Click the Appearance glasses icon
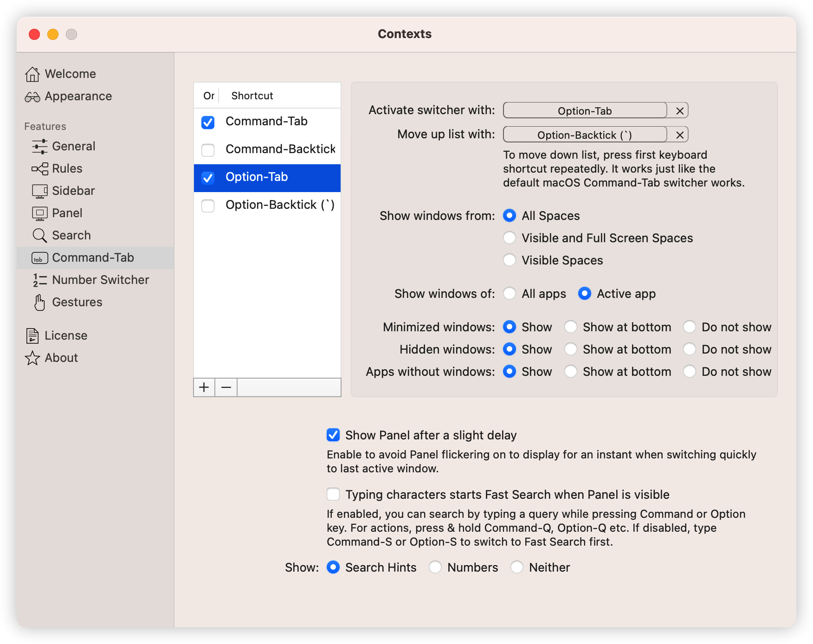The width and height of the screenshot is (813, 644). click(x=32, y=97)
